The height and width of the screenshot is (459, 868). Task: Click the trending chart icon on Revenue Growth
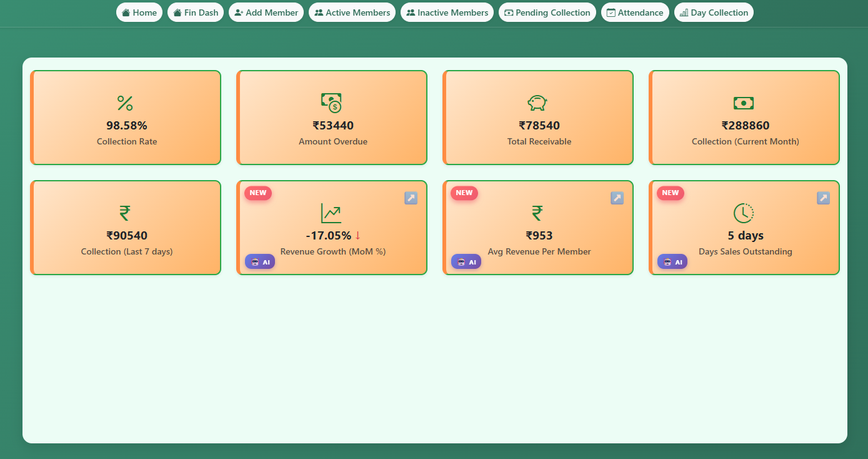point(331,213)
